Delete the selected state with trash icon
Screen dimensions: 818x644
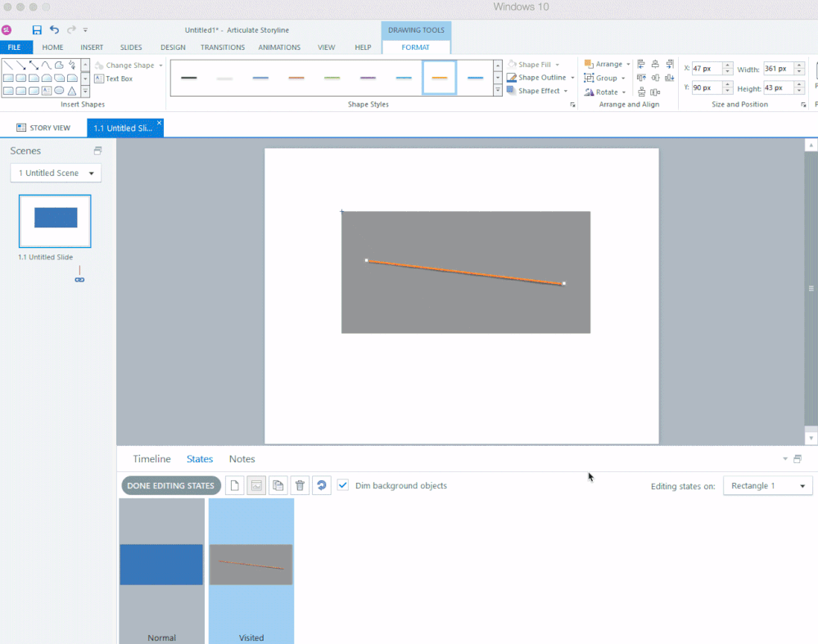tap(300, 486)
